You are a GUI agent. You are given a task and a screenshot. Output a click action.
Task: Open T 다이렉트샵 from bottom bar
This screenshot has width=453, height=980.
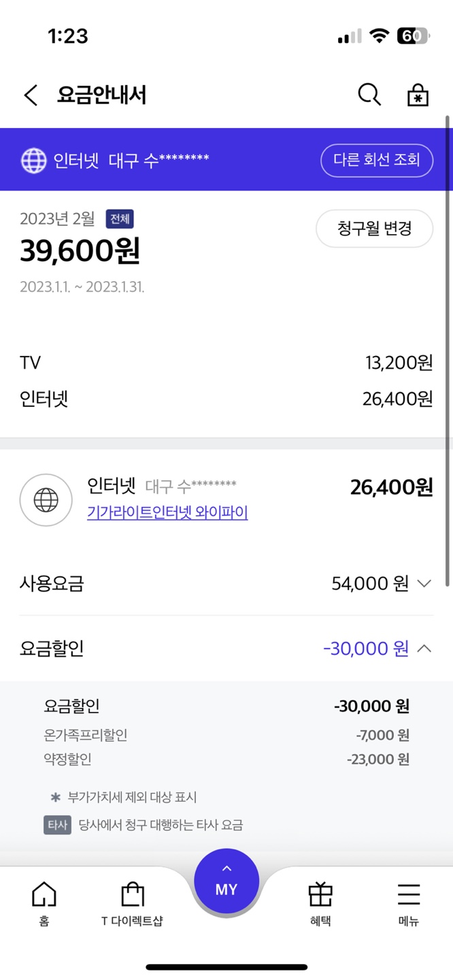click(x=133, y=903)
